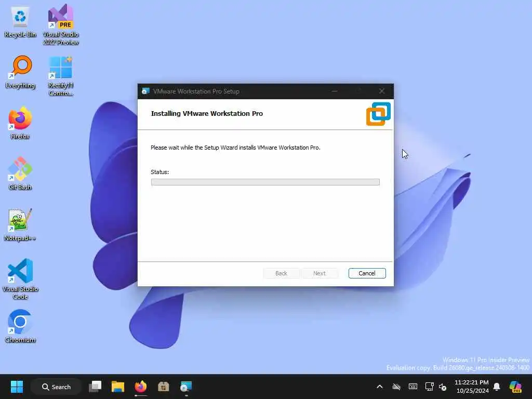Click the installation status progress bar
The width and height of the screenshot is (532, 399).
tap(265, 182)
